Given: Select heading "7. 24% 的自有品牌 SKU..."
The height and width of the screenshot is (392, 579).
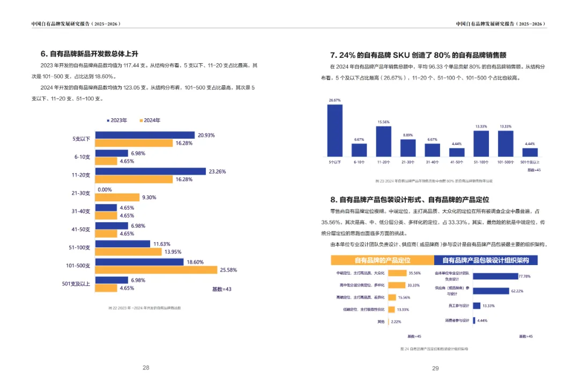Looking at the screenshot, I should tap(418, 55).
